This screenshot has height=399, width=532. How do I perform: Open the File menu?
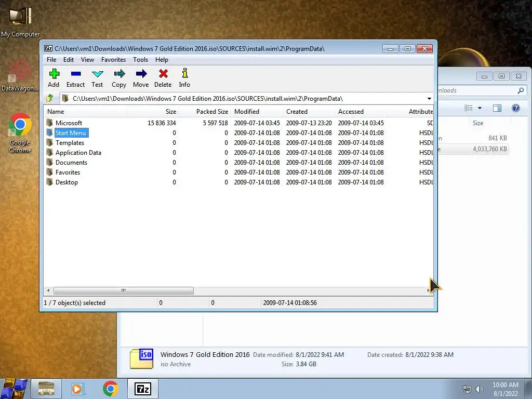[x=51, y=59]
